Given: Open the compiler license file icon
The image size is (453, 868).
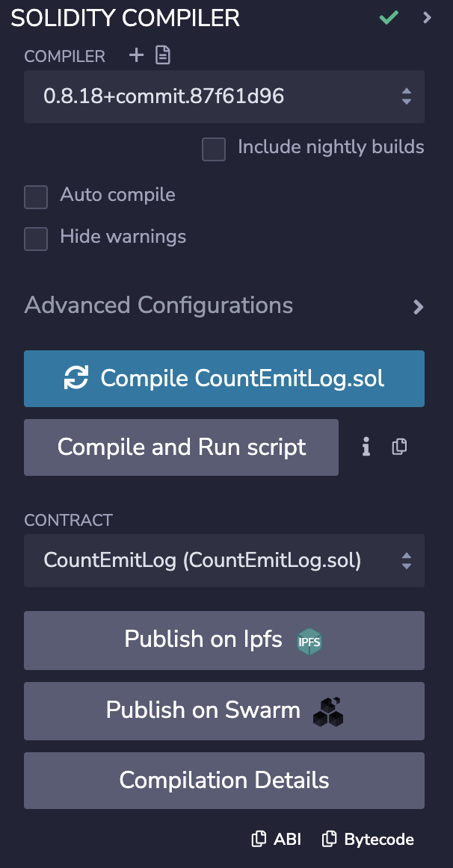Looking at the screenshot, I should (163, 55).
